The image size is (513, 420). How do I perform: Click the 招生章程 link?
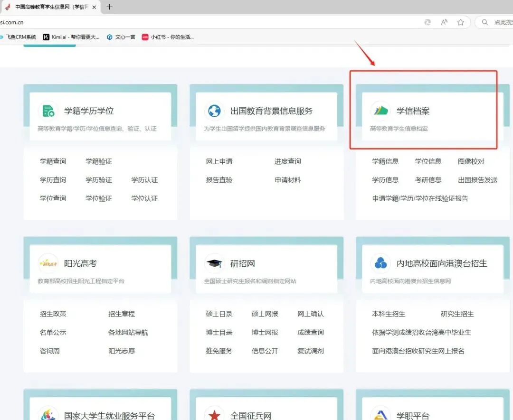tap(122, 314)
